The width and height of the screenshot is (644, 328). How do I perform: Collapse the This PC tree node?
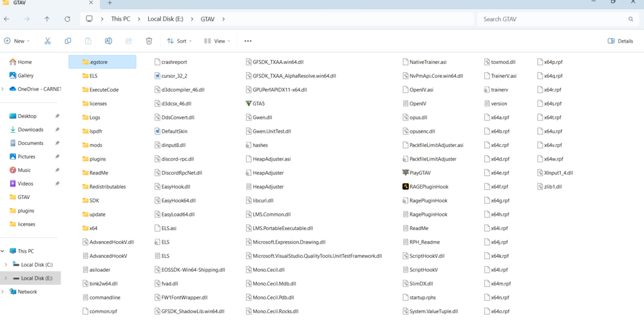pos(3,251)
